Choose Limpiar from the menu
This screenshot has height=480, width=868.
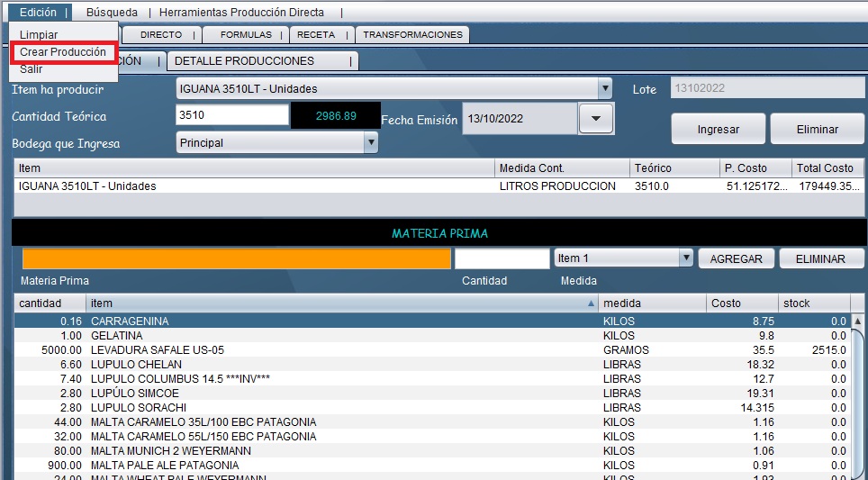(39, 35)
